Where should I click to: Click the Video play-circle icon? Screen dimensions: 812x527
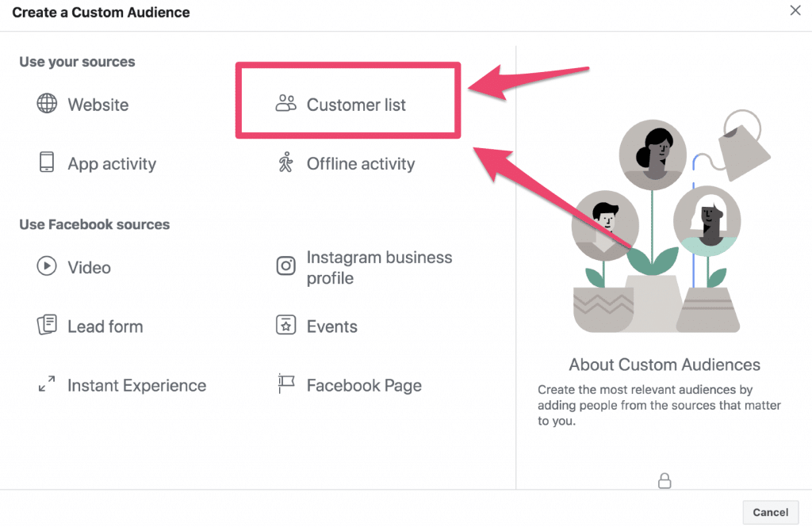click(47, 266)
